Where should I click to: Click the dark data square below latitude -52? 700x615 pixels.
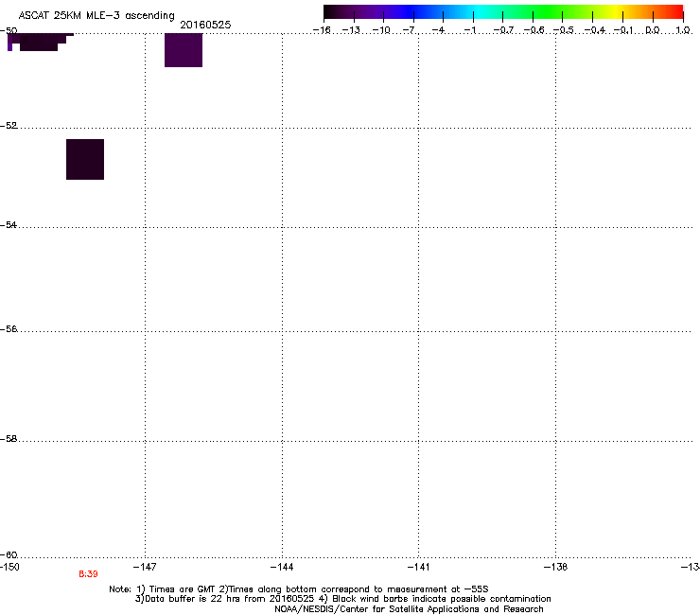[x=85, y=160]
